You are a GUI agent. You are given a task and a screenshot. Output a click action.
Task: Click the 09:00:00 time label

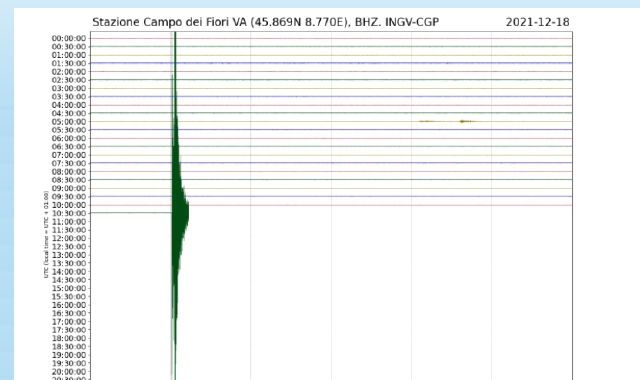click(69, 188)
